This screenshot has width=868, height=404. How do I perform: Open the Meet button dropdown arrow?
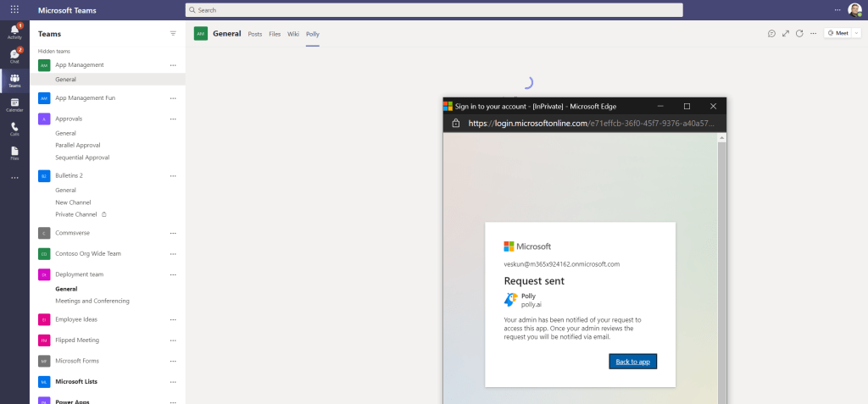856,33
